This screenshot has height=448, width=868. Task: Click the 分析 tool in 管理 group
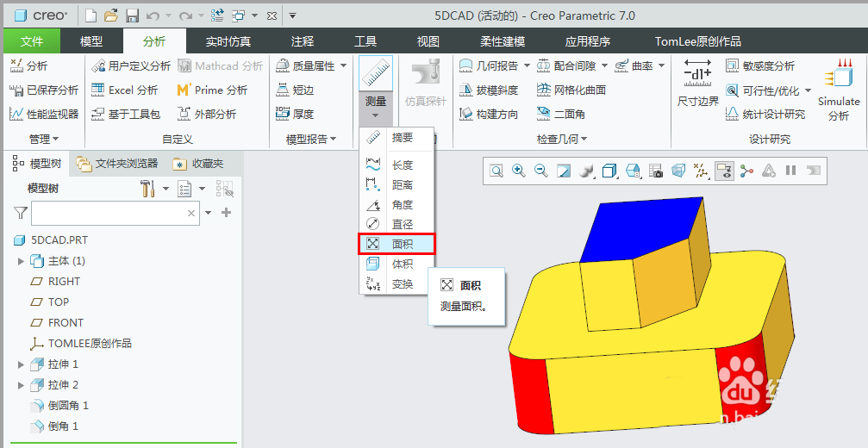click(x=28, y=65)
